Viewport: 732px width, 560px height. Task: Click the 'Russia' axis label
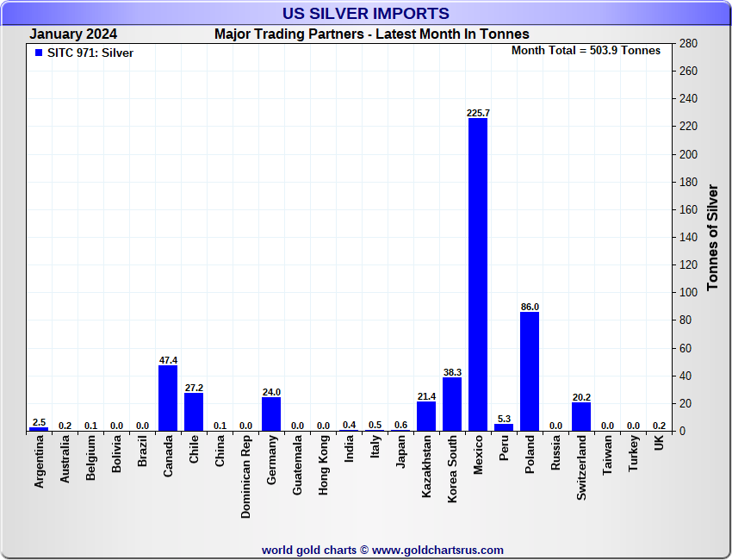(x=555, y=452)
